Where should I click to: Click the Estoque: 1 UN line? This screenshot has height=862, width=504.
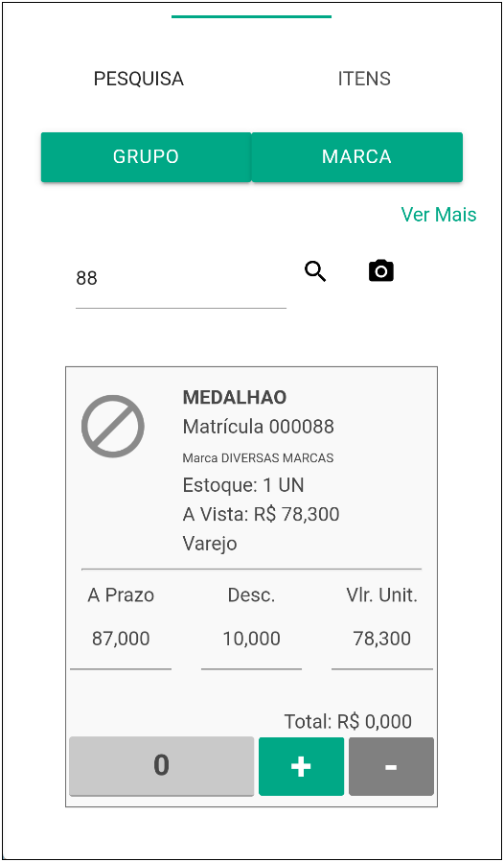click(243, 485)
